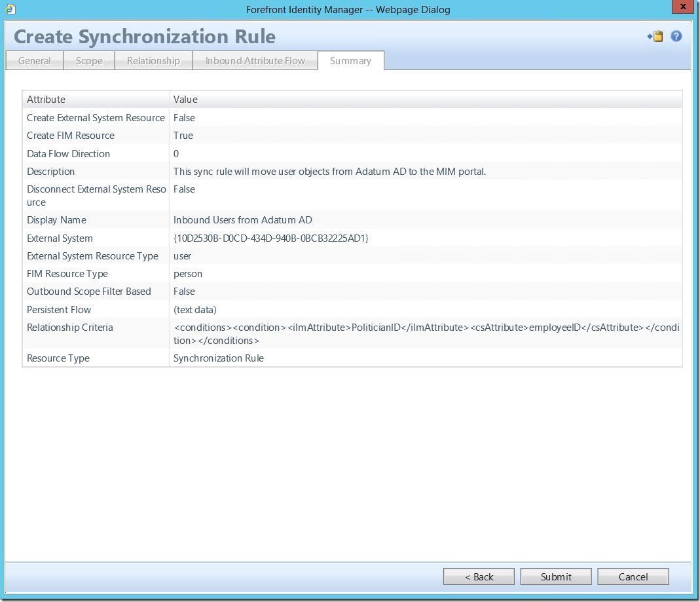
Task: Click the Internet Explorer icon in title bar
Action: 9,9
